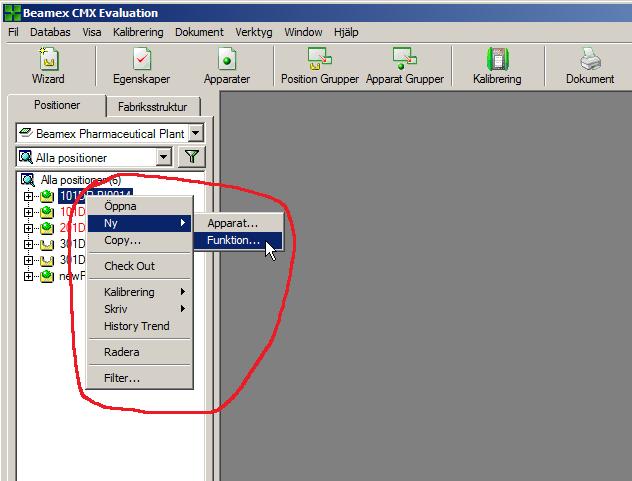Click the Beamex Pharmaceutical Plant combo box text

click(110, 133)
